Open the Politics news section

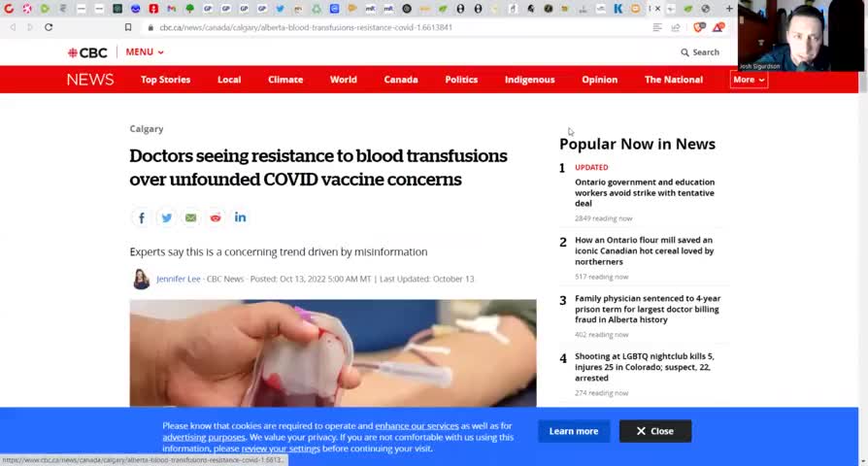point(461,80)
